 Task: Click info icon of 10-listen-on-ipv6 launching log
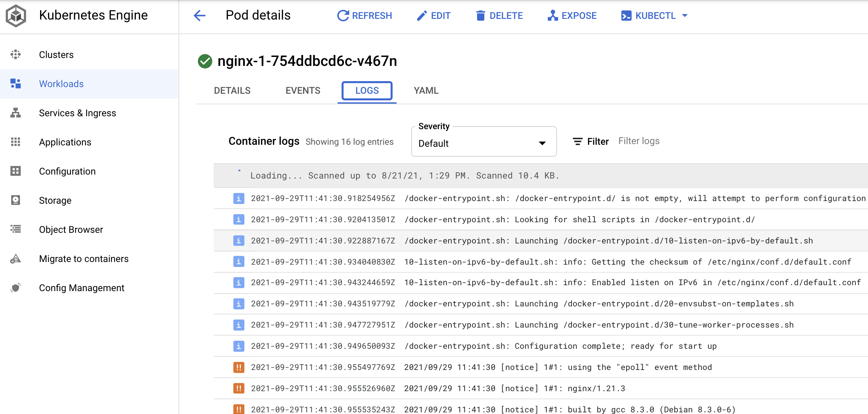click(x=239, y=240)
